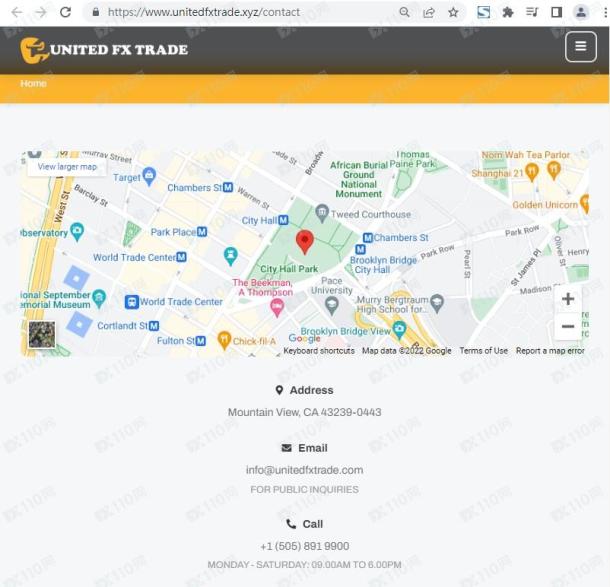Image resolution: width=610 pixels, height=587 pixels.
Task: Click the Brooklyn Bridge City Hall station label
Action: click(383, 265)
